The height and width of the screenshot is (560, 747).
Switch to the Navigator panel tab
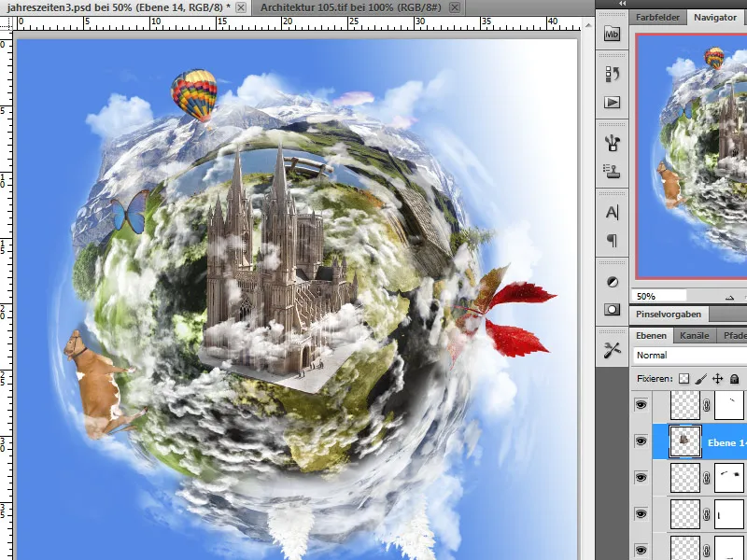[714, 17]
